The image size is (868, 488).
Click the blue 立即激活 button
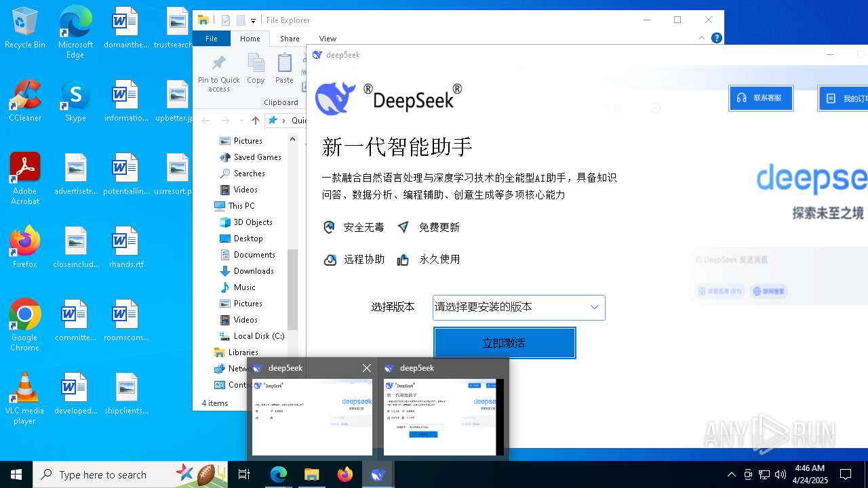click(505, 343)
